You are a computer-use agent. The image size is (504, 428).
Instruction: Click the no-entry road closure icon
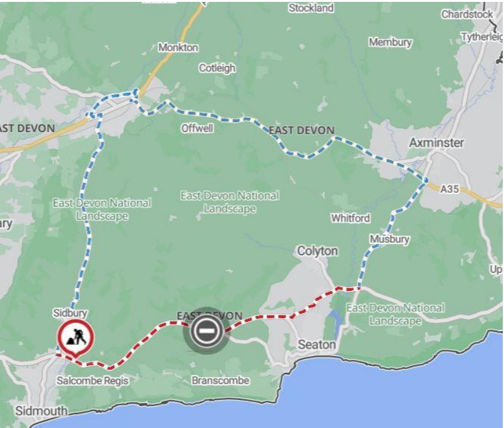coord(207,330)
